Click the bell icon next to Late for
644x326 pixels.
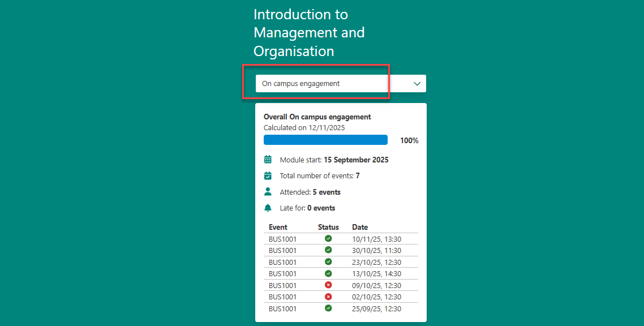[268, 208]
